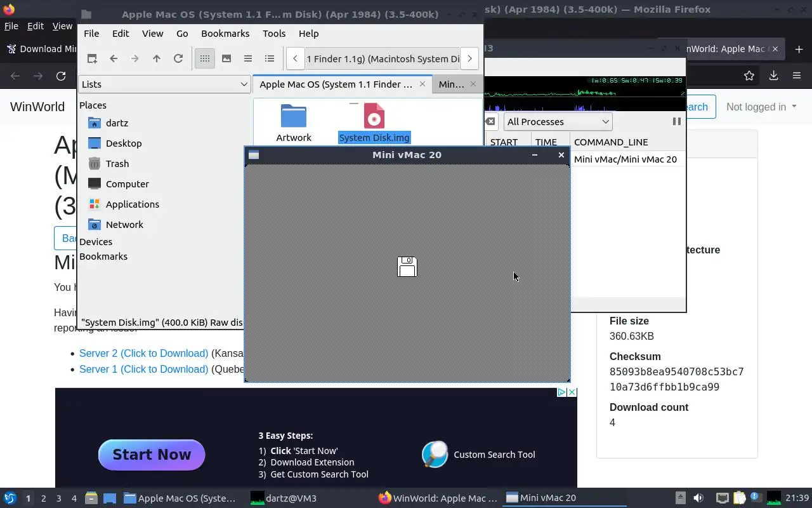Open the All Processes filter dropdown

click(558, 121)
